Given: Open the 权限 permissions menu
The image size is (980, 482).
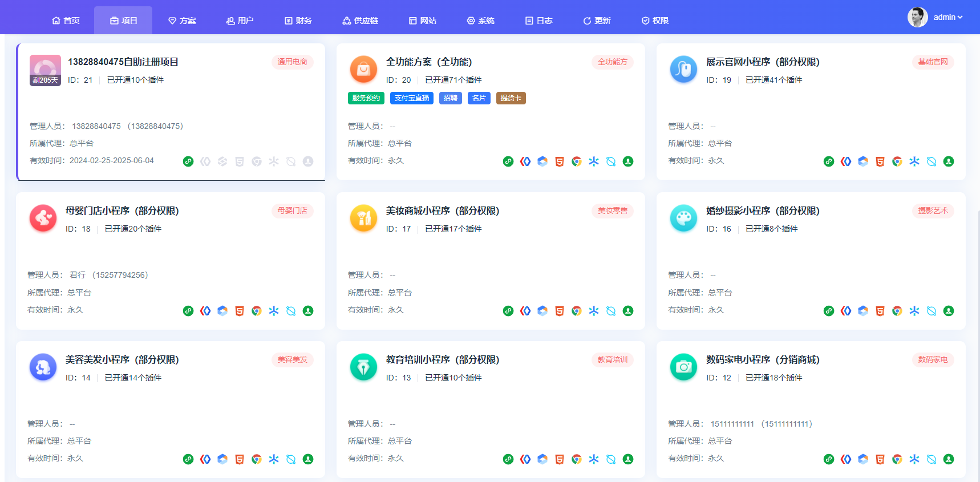Looking at the screenshot, I should [x=655, y=21].
